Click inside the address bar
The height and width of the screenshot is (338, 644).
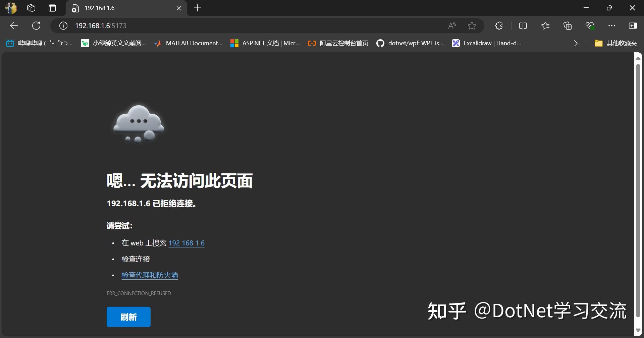click(x=235, y=25)
